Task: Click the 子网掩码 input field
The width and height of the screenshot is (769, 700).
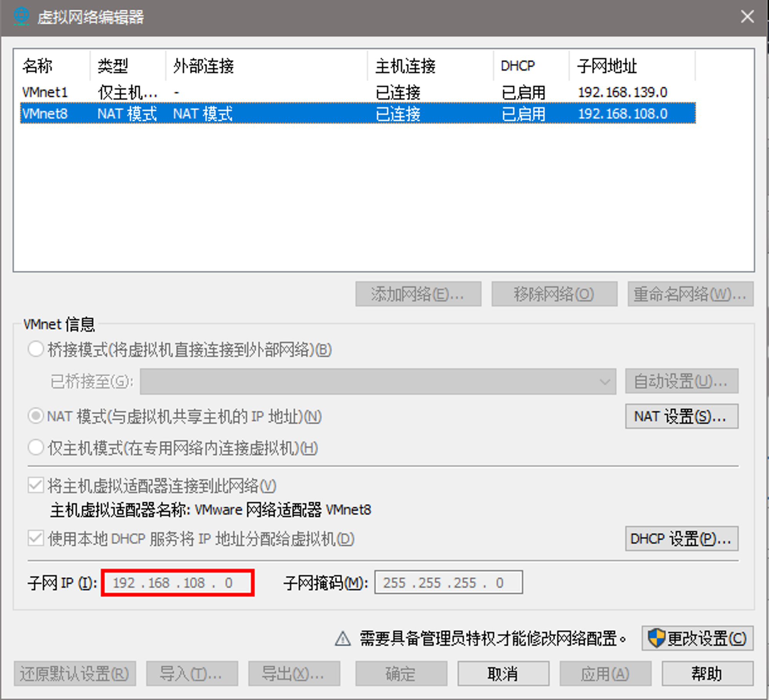Action: (449, 582)
